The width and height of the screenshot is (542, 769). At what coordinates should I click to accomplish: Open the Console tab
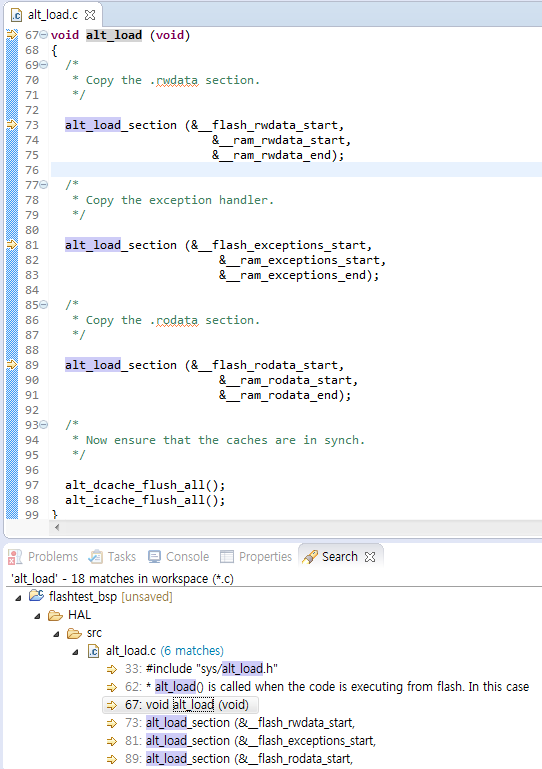click(179, 557)
